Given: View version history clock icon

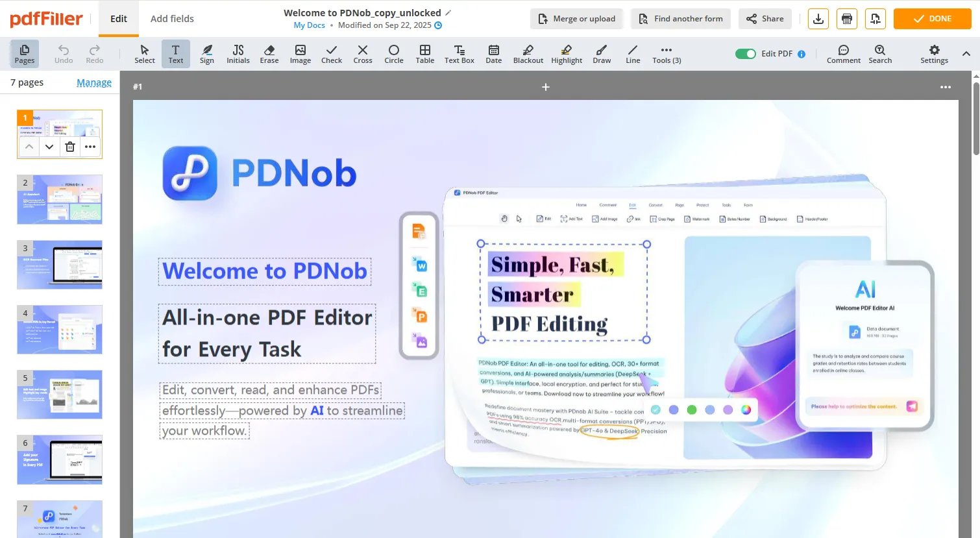Looking at the screenshot, I should coord(438,25).
